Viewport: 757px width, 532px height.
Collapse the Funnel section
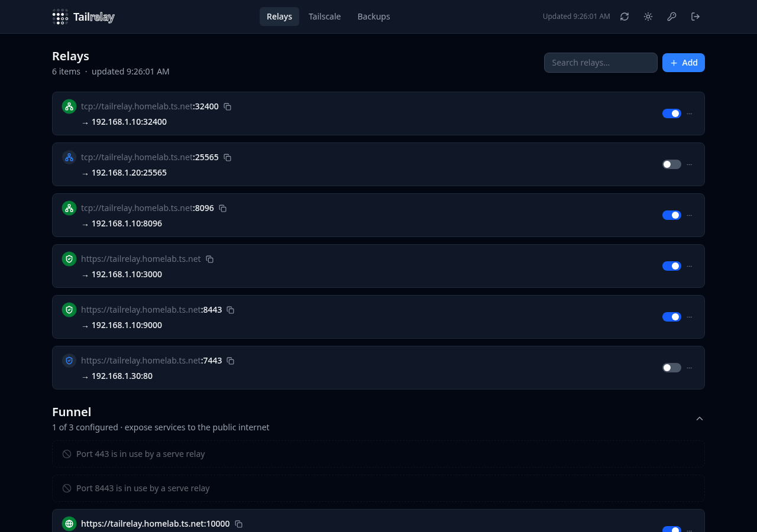coord(700,419)
